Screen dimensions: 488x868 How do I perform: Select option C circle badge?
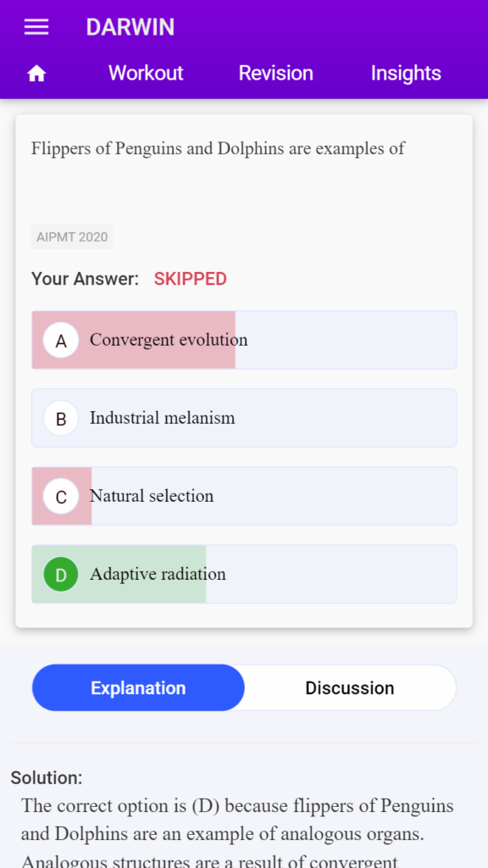(61, 497)
